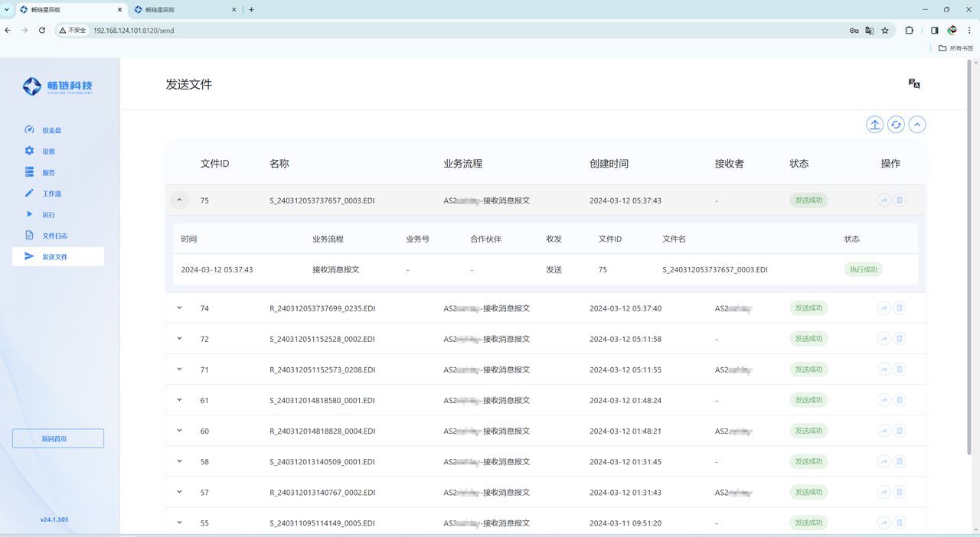Click the upload file icon button
Screen dimensions: 980x537
coord(874,125)
